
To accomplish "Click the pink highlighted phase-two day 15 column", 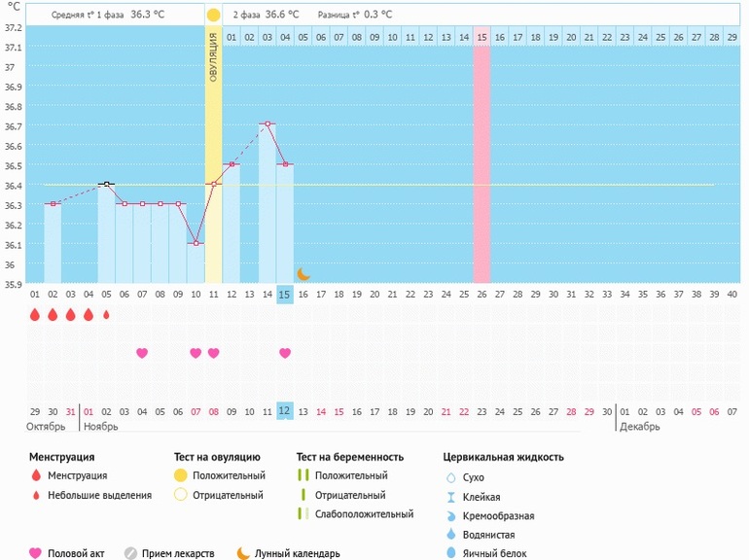I will (x=481, y=156).
